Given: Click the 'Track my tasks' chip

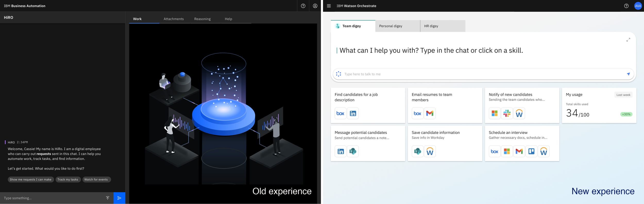Looking at the screenshot, I should [x=68, y=179].
